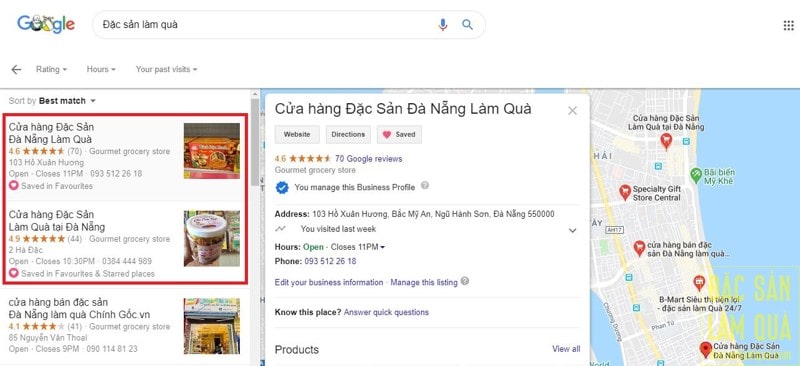Go back using the left arrow icon
This screenshot has width=800, height=366.
pos(16,69)
